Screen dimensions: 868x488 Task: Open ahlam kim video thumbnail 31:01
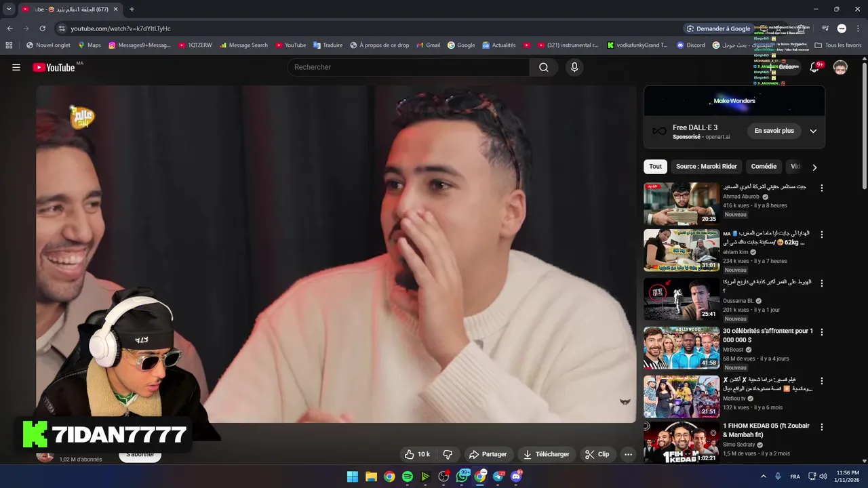tap(682, 251)
